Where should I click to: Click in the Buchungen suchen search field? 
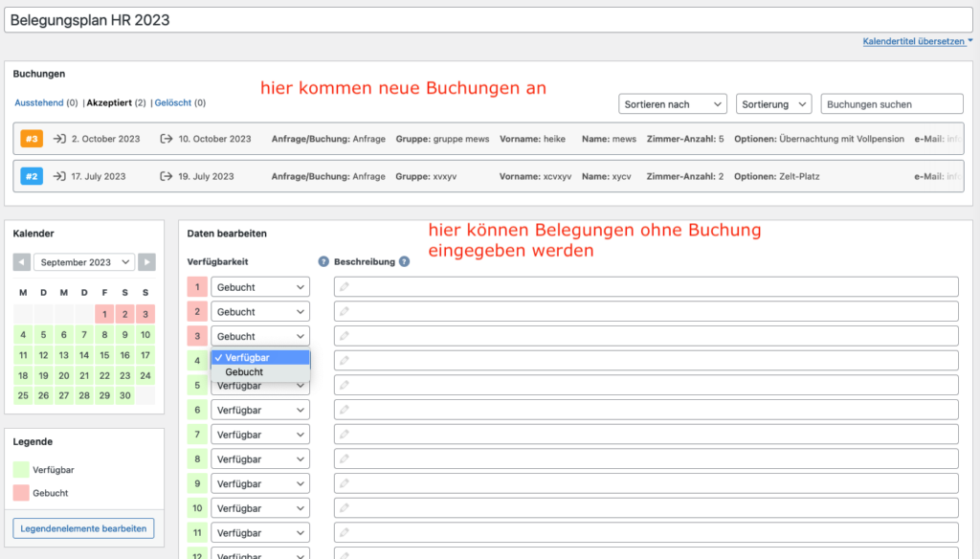(891, 104)
